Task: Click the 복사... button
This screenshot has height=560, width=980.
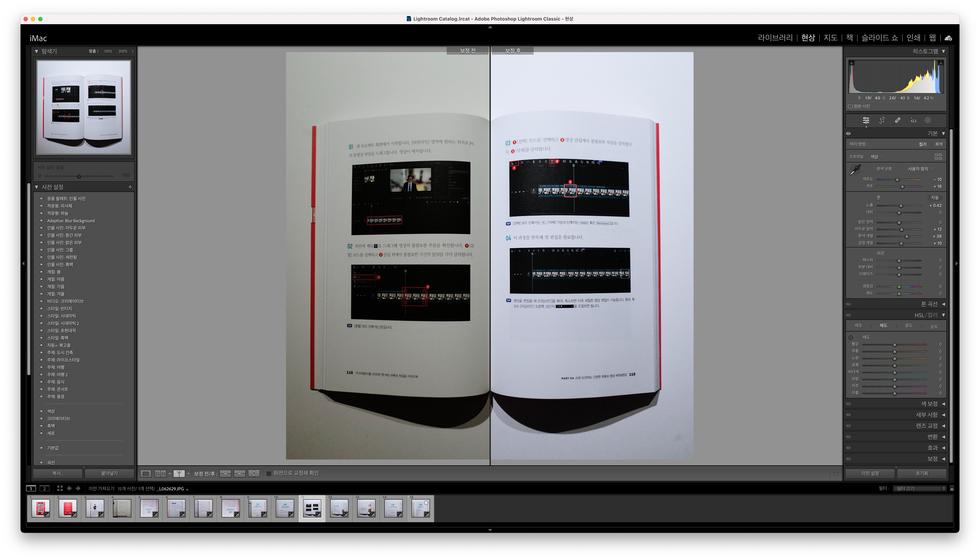Action: click(x=58, y=473)
